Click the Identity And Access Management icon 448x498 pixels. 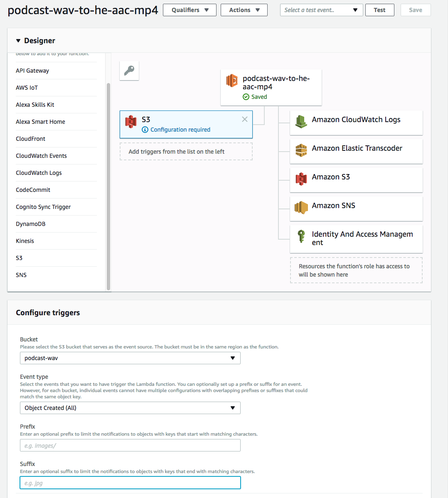[301, 236]
